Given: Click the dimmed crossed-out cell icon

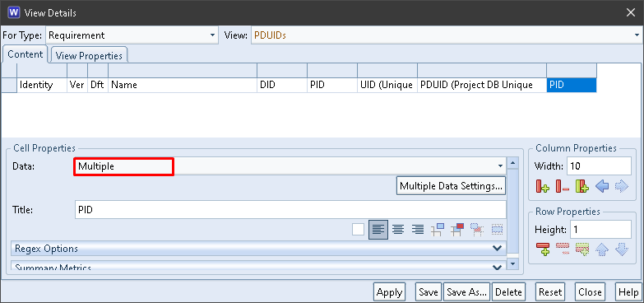Looking at the screenshot, I should [477, 230].
